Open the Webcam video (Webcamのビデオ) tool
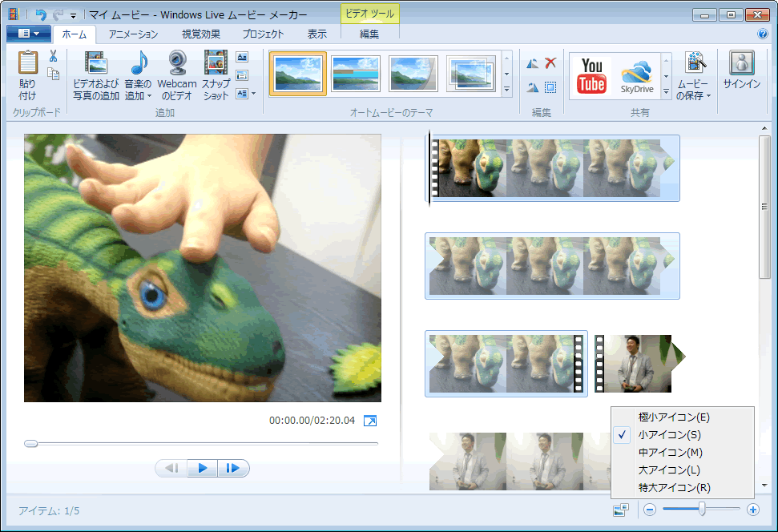 click(x=177, y=75)
